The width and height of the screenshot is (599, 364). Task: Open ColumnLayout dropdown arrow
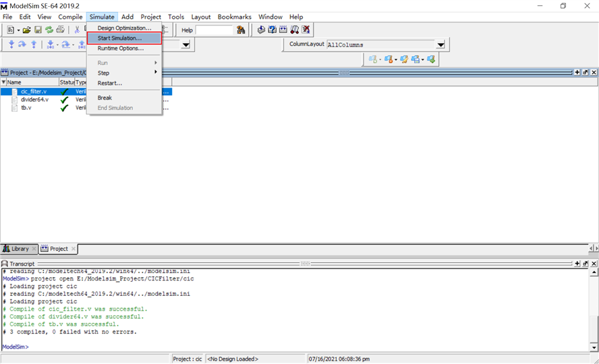(440, 44)
